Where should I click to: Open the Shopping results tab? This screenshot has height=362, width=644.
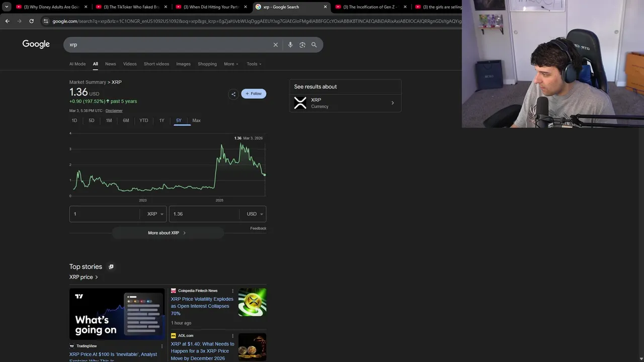[207, 64]
